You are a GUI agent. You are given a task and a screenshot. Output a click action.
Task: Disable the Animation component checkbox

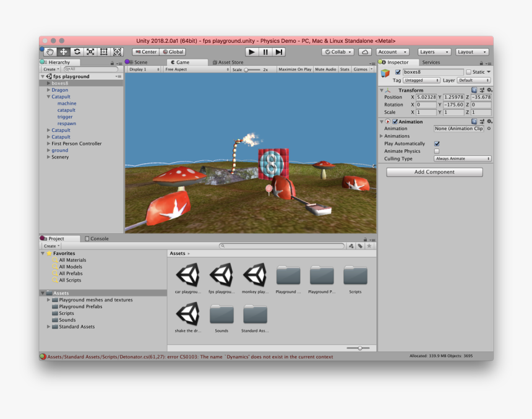tap(395, 121)
